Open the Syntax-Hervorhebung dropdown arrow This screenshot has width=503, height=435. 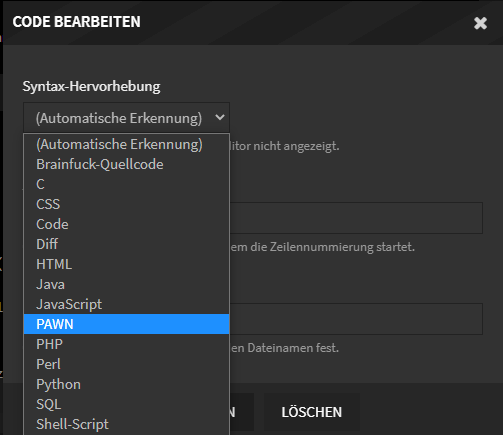point(220,117)
